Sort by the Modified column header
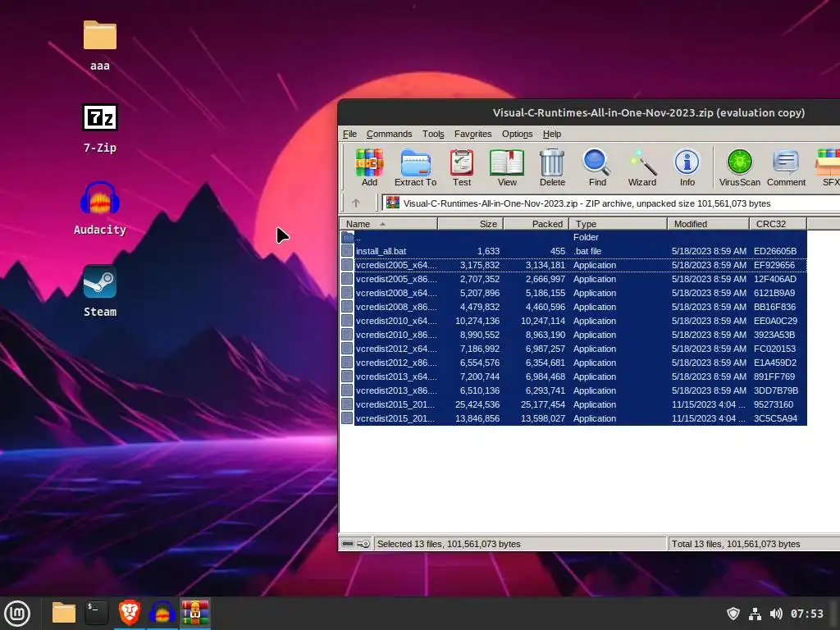 [x=708, y=224]
